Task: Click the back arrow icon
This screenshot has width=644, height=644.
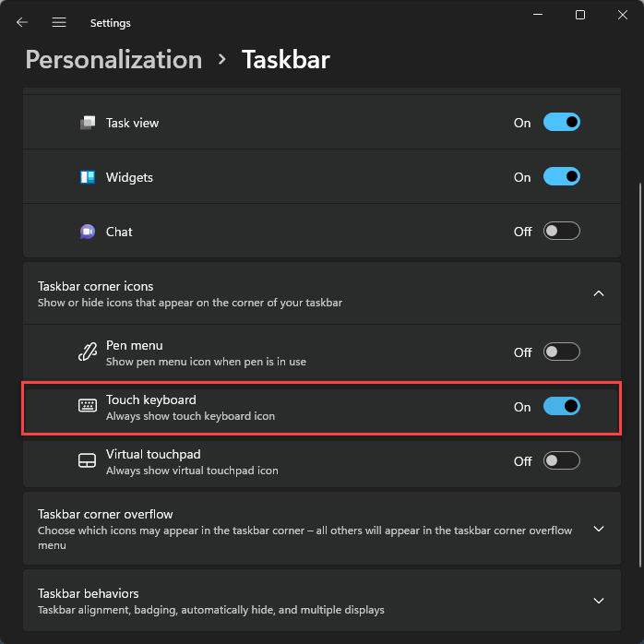Action: [22, 22]
